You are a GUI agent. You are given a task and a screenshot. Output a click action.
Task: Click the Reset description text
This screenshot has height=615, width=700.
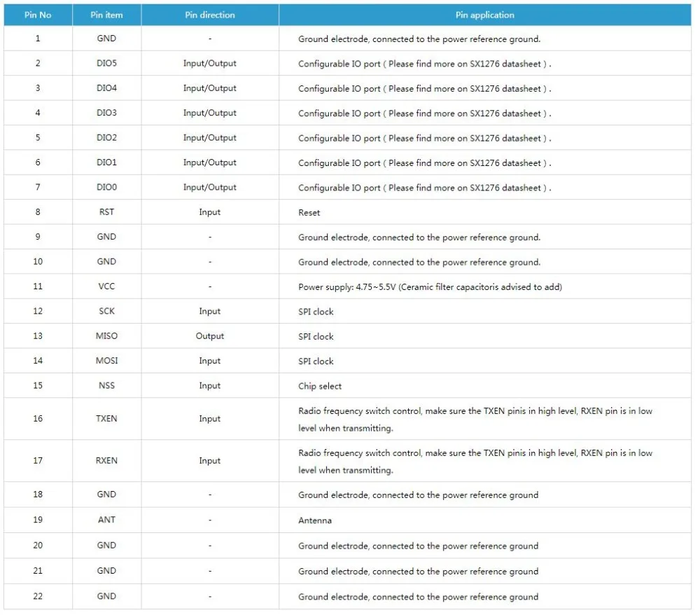[x=309, y=213]
